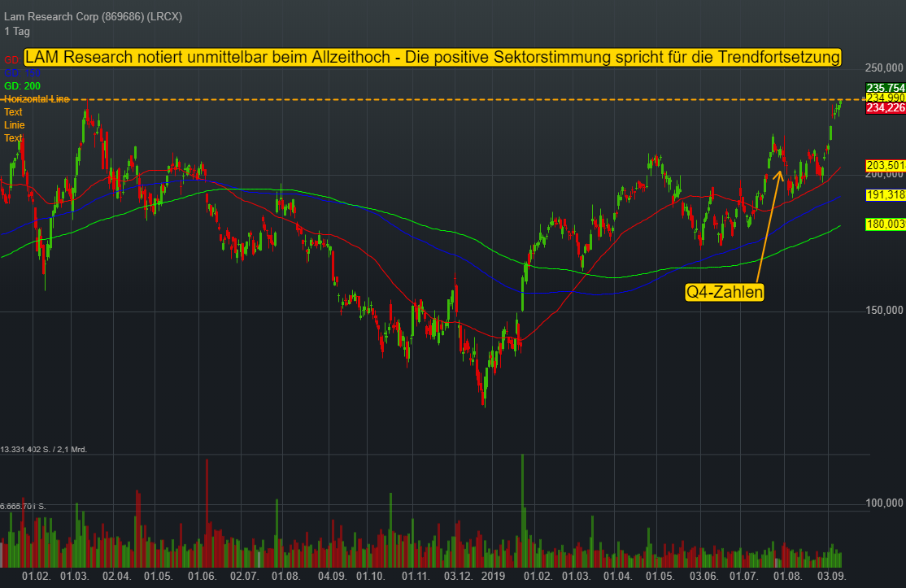Click the red "234,226" price tag
The image size is (906, 588).
(x=885, y=108)
